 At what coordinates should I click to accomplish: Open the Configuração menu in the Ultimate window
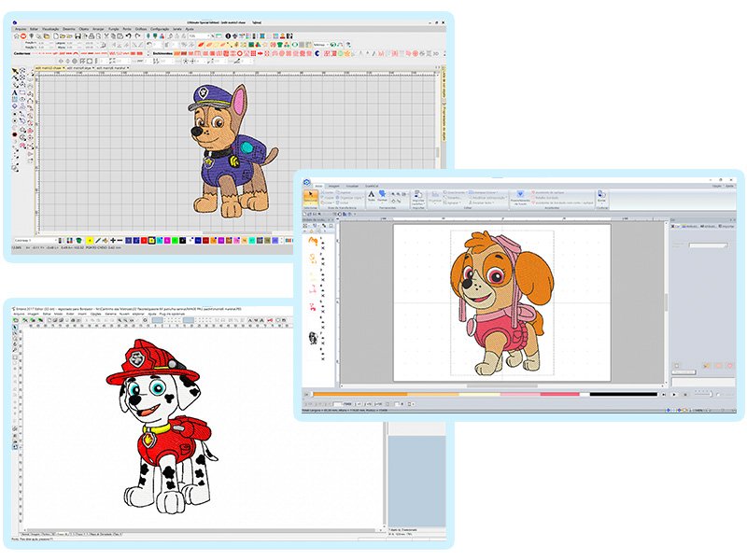(x=160, y=29)
